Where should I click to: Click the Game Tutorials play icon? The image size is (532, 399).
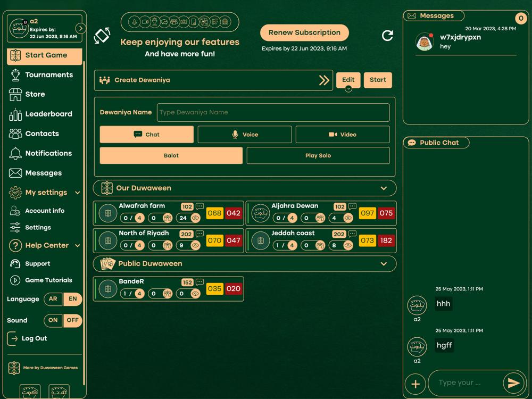tap(15, 280)
